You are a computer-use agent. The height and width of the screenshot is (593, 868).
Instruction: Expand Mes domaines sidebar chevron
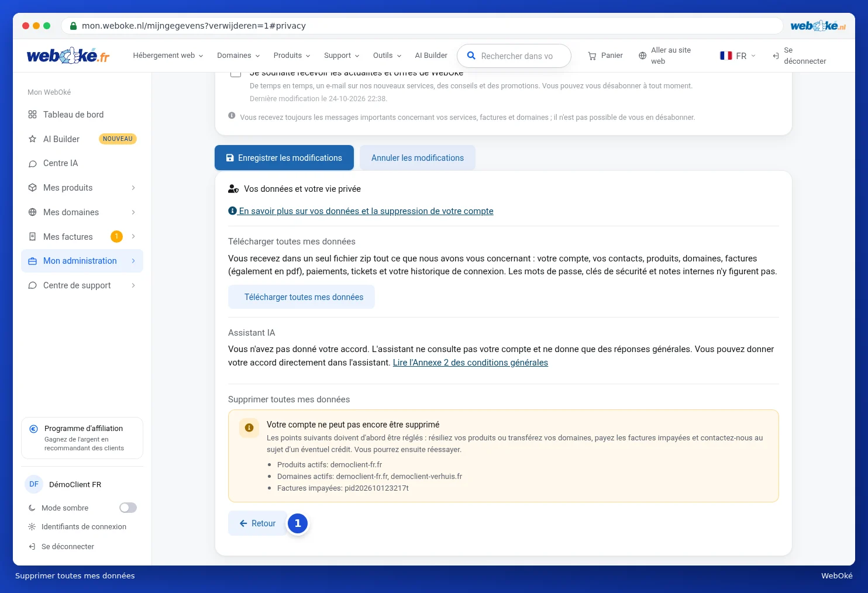133,212
